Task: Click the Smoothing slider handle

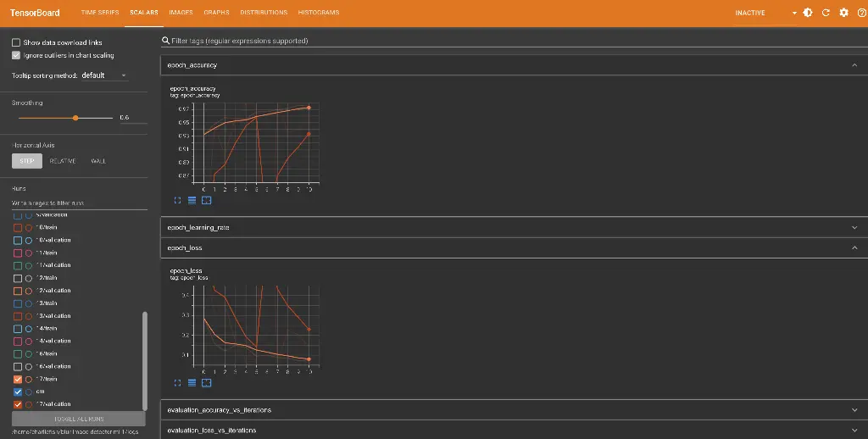Action: tap(75, 118)
